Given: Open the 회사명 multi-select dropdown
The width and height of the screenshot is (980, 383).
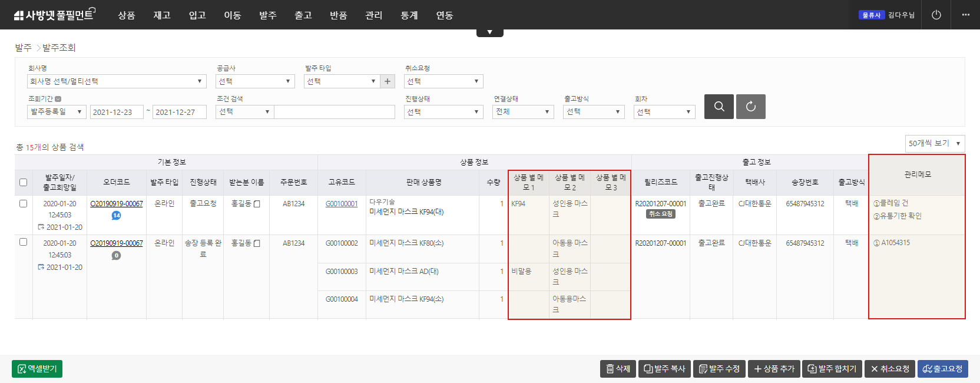Looking at the screenshot, I should click(x=117, y=81).
